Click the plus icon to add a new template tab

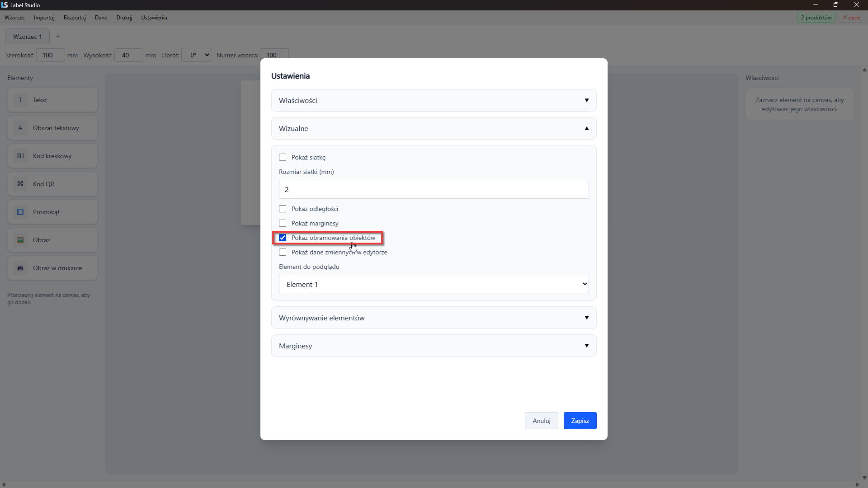click(x=58, y=37)
